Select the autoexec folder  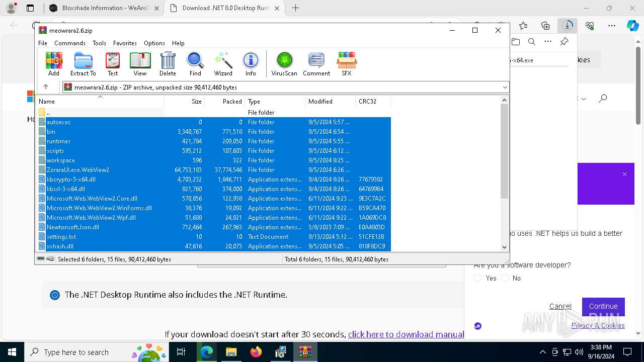[213, 122]
